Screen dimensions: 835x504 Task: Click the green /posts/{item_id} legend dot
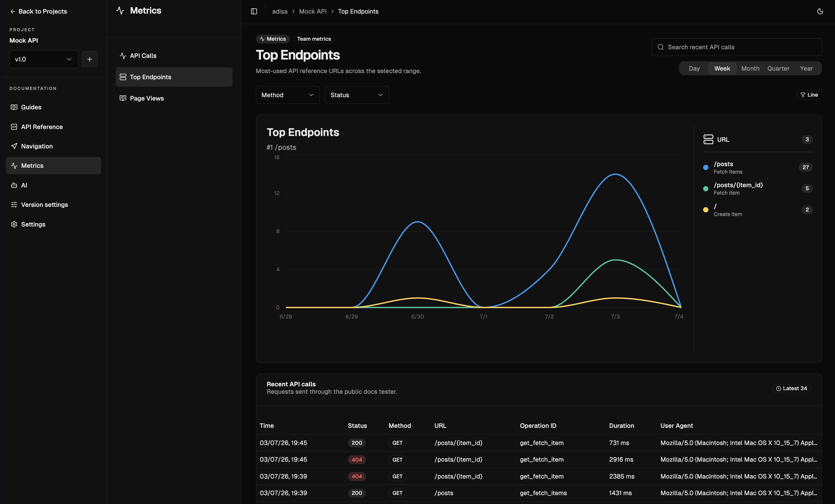click(706, 189)
